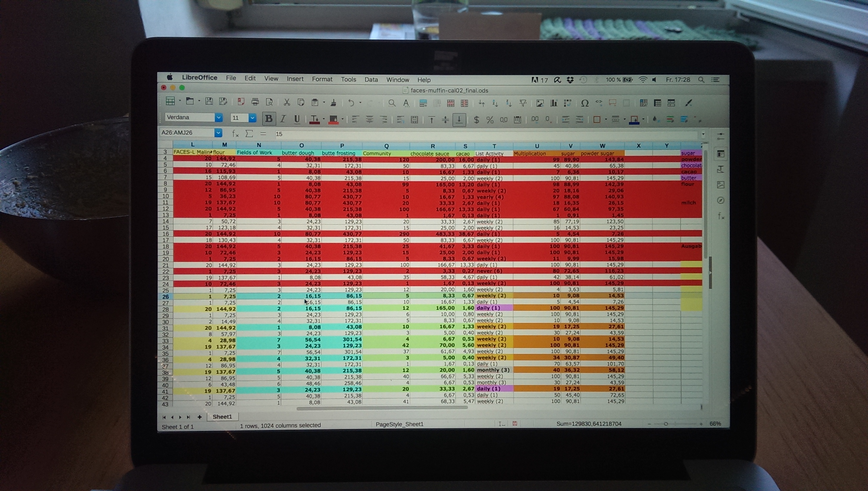Adjust the zoom slider in status bar
868x491 pixels.
point(666,424)
